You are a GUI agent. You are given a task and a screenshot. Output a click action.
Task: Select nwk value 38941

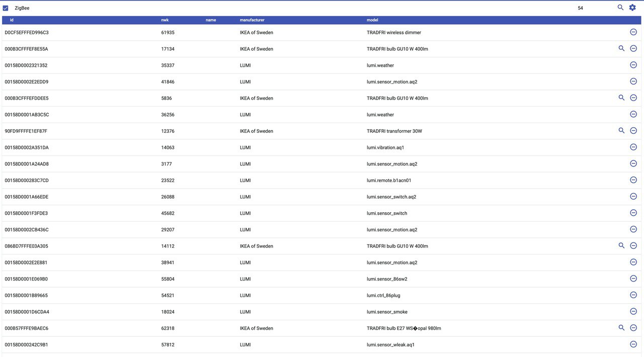click(x=168, y=262)
